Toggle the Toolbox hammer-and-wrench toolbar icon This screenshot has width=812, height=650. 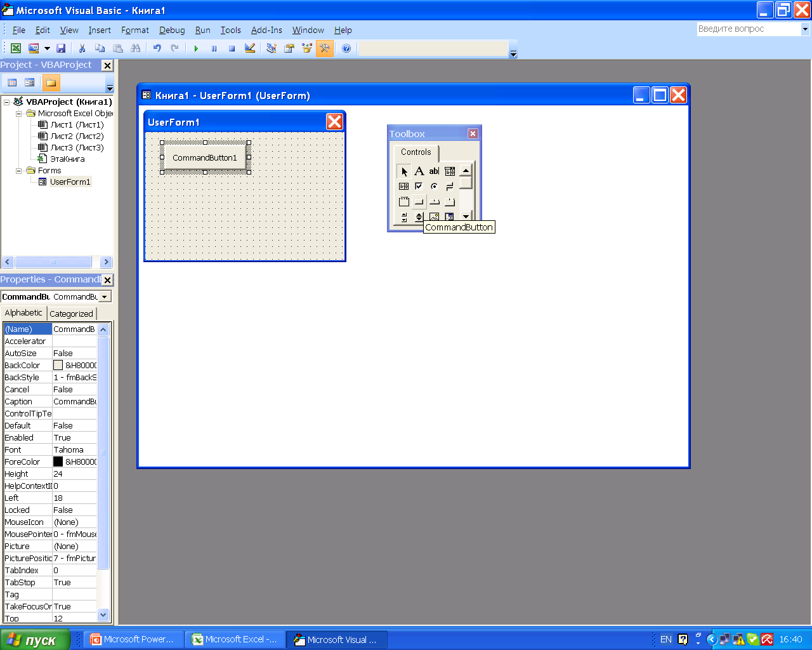(325, 48)
